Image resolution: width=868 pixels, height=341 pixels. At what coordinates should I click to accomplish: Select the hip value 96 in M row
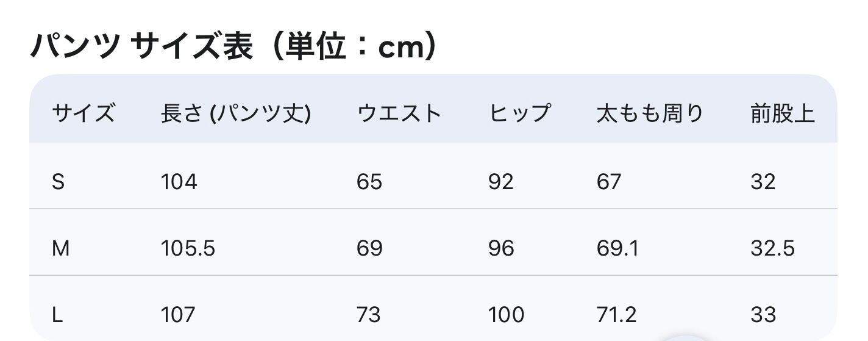click(501, 248)
